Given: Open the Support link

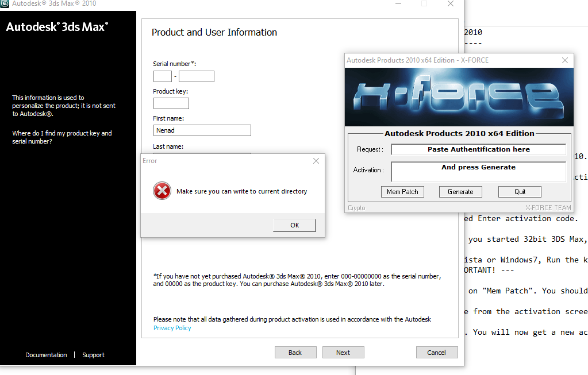Looking at the screenshot, I should pyautogui.click(x=93, y=355).
